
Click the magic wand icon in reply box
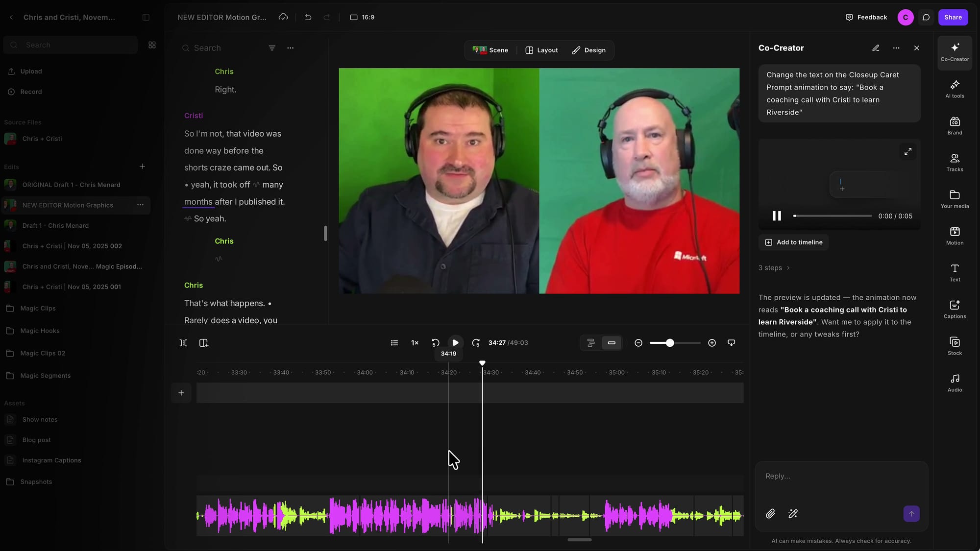(x=793, y=514)
